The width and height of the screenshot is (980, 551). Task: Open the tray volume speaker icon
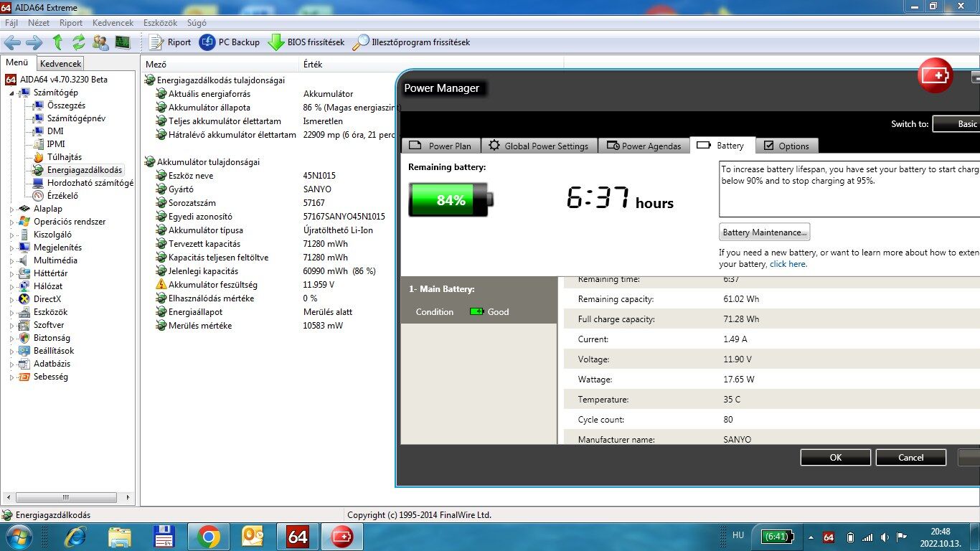click(885, 537)
